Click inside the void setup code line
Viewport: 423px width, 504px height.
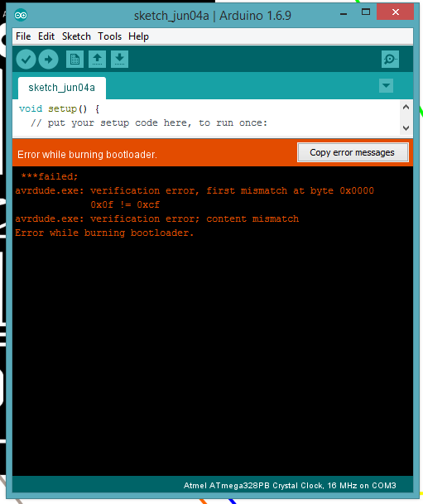click(59, 108)
